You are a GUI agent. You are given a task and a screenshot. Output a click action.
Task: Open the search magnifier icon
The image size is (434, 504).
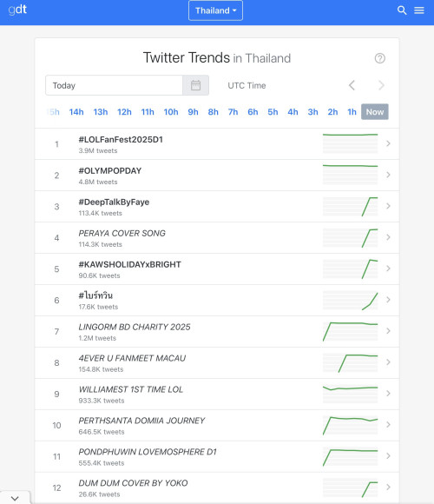[x=402, y=10]
